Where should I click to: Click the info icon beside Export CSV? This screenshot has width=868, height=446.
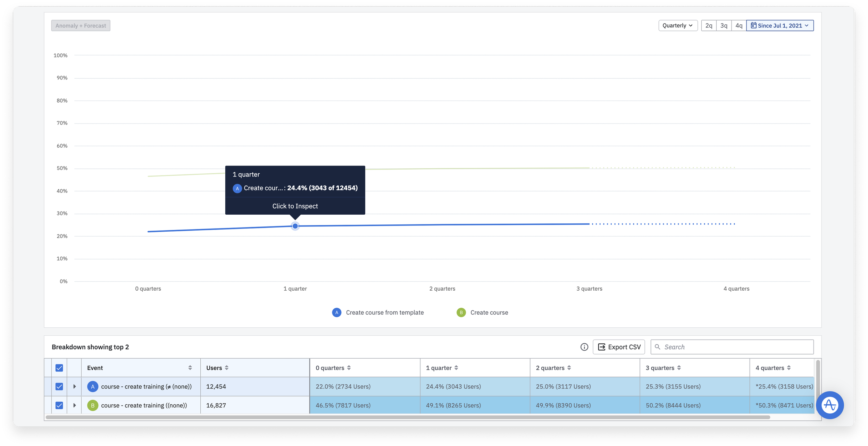point(584,347)
